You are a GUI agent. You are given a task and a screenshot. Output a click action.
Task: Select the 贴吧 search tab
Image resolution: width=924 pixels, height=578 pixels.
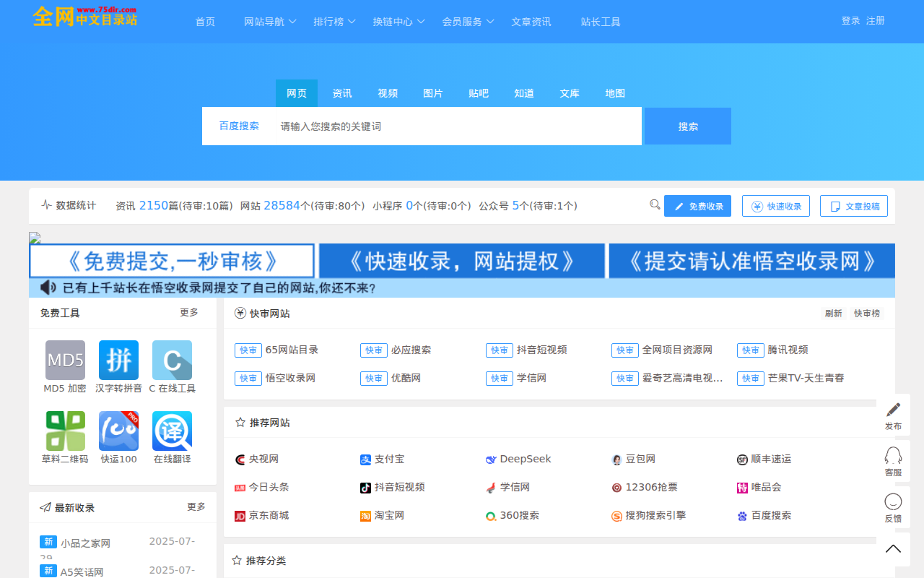pyautogui.click(x=479, y=93)
